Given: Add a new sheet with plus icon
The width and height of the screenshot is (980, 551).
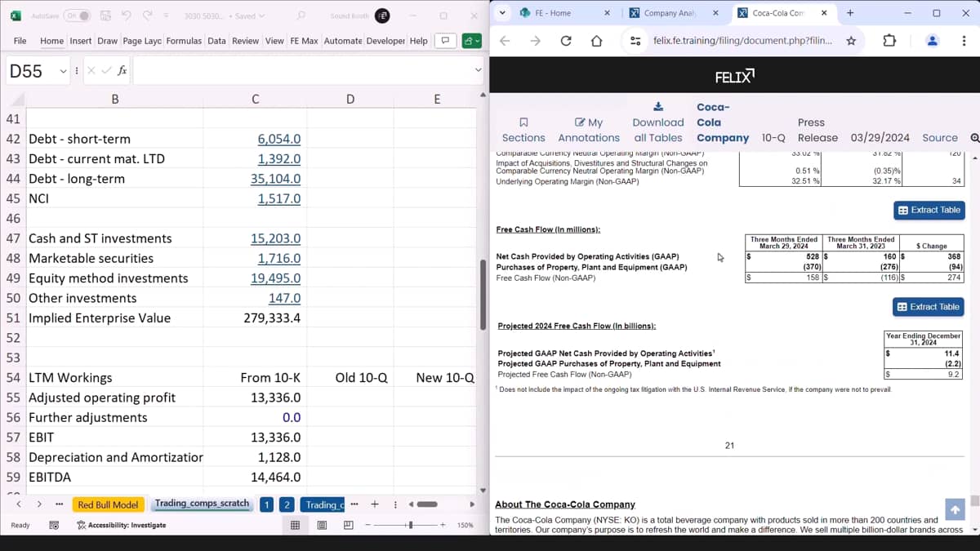Looking at the screenshot, I should point(375,504).
